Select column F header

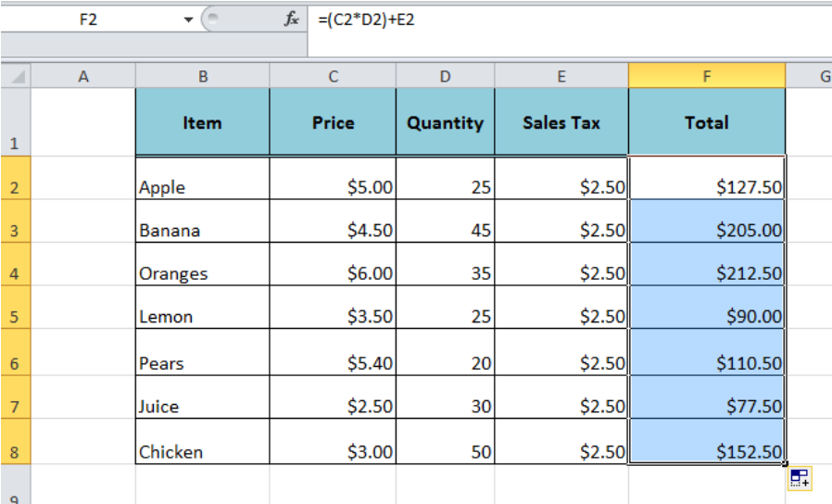(706, 77)
